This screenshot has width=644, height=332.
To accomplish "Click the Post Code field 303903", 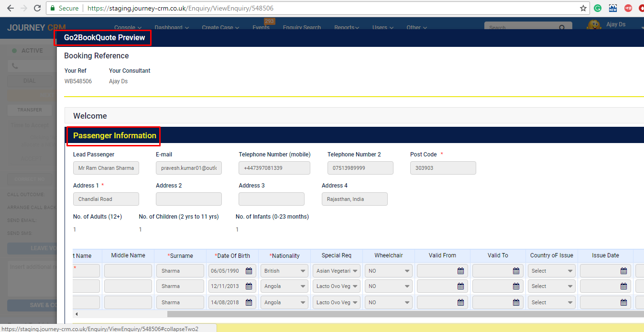I will coord(443,168).
